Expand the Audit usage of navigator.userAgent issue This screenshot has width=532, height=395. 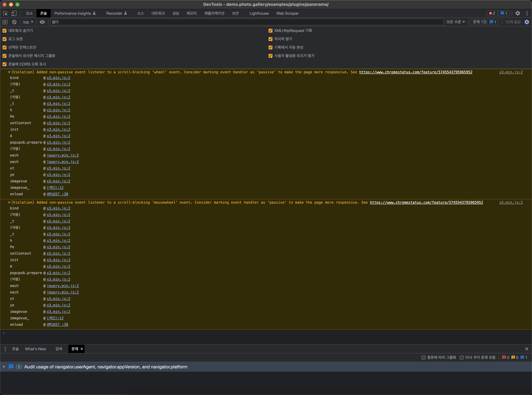[4, 367]
